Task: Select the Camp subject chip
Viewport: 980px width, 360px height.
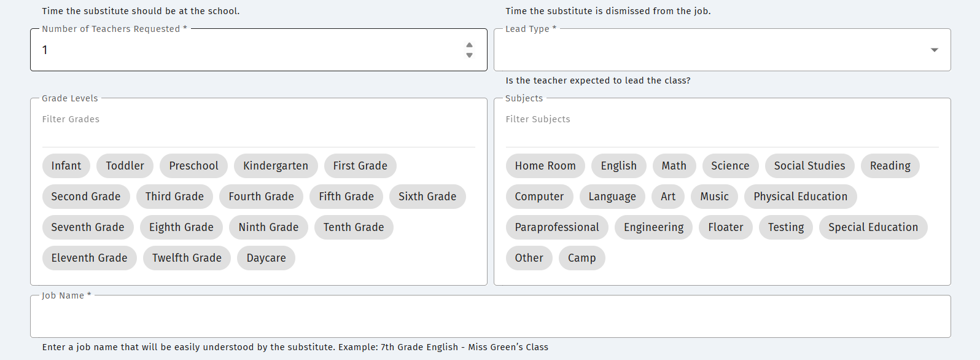Action: coord(581,258)
